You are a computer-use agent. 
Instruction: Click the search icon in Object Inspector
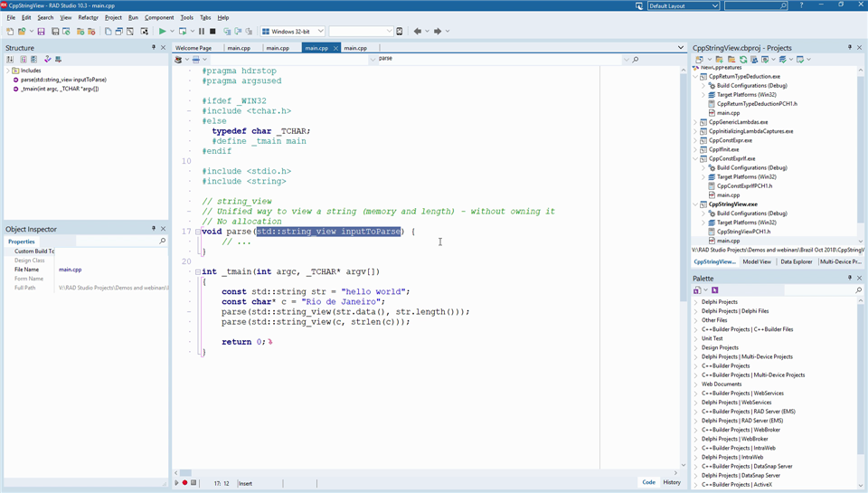(162, 241)
